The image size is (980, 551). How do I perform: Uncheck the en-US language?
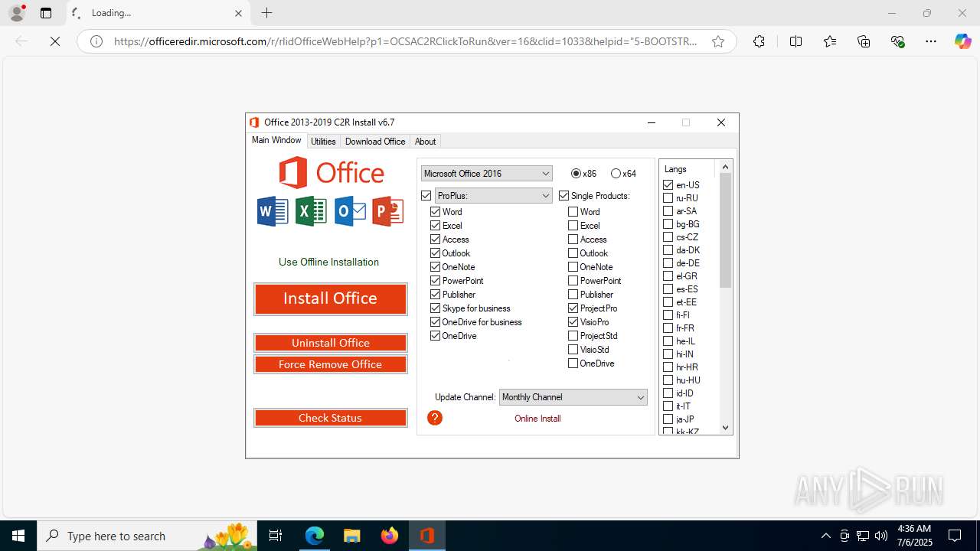[668, 185]
